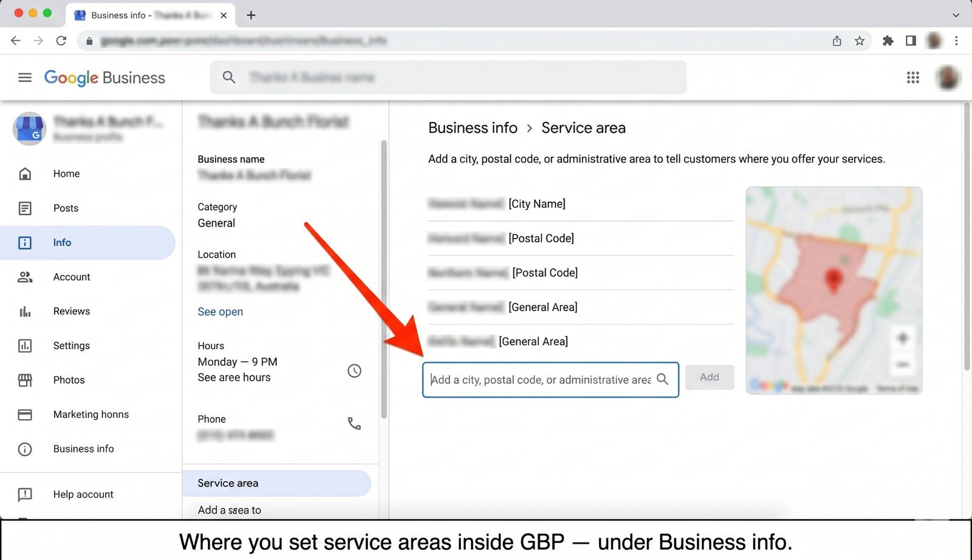Focus the top business search box
Screen dimensions: 972x560
pyautogui.click(x=448, y=77)
